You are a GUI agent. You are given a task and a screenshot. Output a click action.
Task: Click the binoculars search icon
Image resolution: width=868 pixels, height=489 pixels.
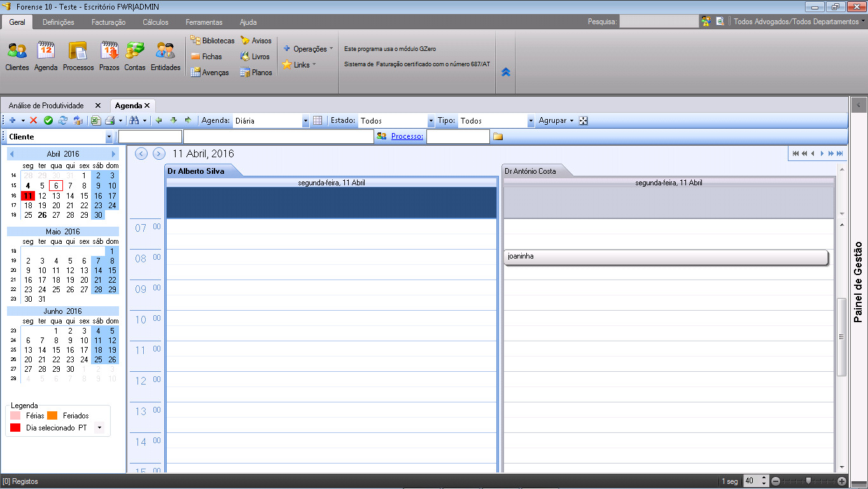(134, 120)
